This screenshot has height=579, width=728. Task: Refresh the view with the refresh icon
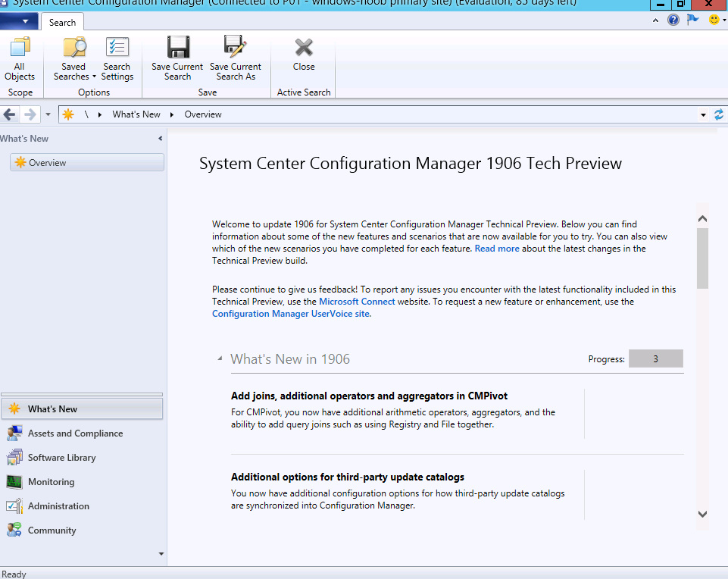719,114
